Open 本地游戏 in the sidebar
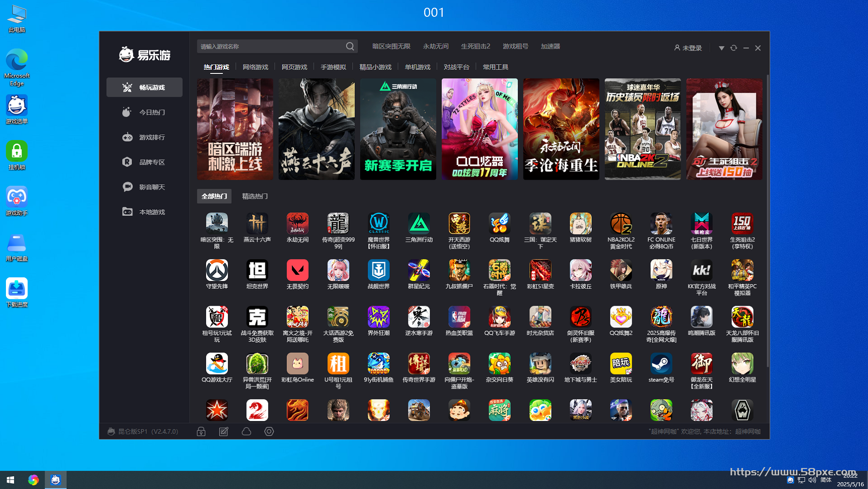 click(x=145, y=212)
